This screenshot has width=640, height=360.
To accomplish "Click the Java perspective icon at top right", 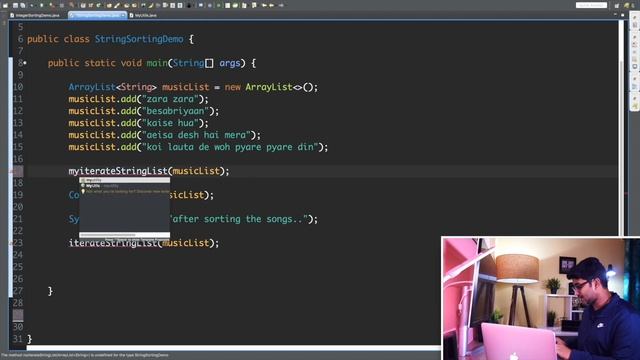I will 627,5.
